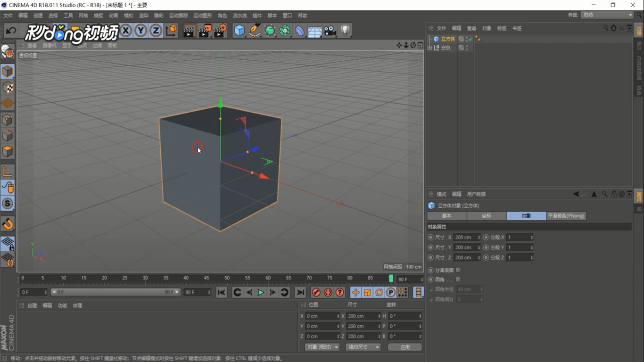Toggle Z axis lock

[x=156, y=31]
